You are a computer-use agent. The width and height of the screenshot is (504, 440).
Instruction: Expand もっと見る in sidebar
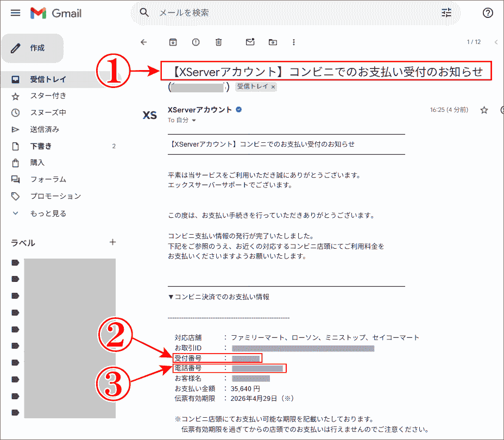(48, 213)
